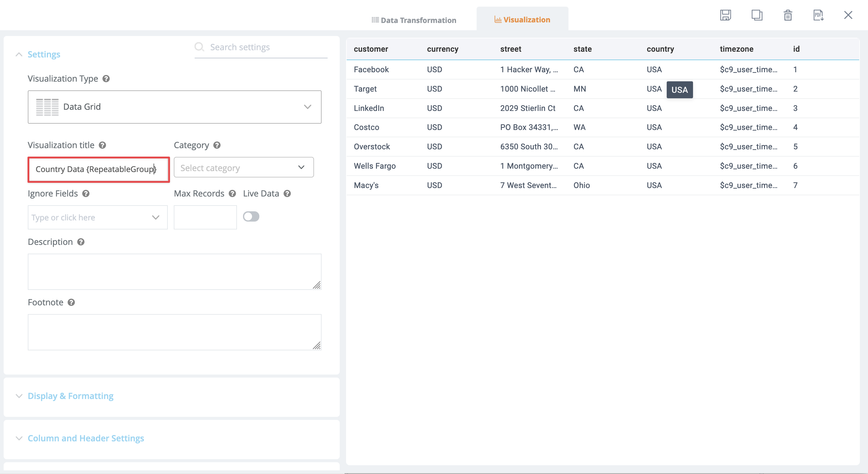
Task: Click the help icon beside Ignore Fields
Action: 85,193
